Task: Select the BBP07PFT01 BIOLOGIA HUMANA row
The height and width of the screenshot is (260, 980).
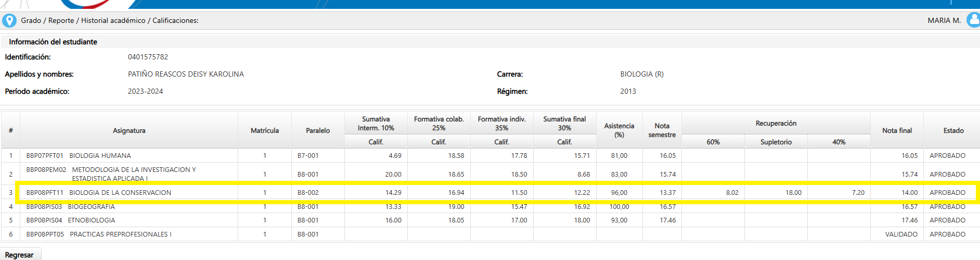Action: point(490,155)
